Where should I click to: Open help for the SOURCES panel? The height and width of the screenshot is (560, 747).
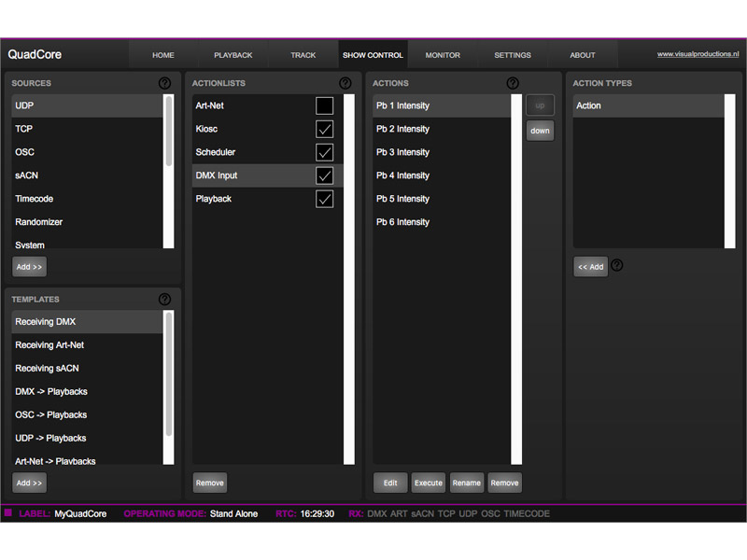pos(164,82)
